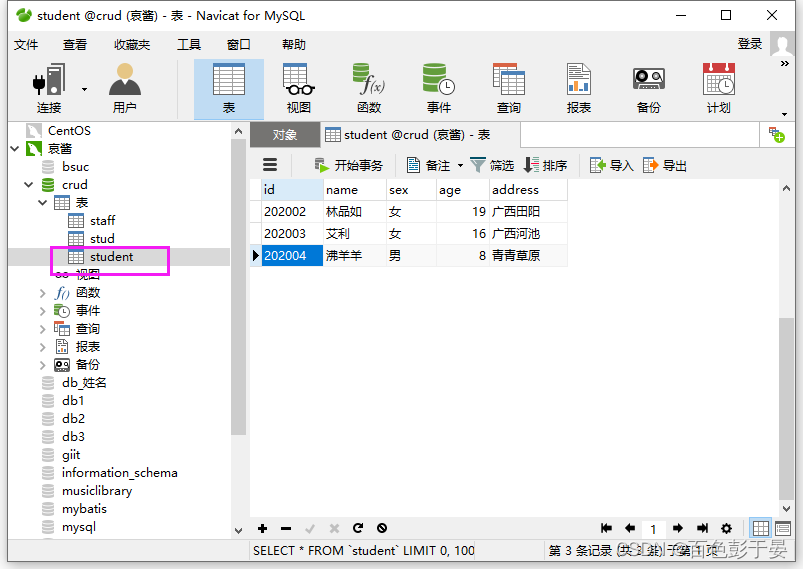
Task: Open the 视图 views toolbar icon
Action: (299, 89)
